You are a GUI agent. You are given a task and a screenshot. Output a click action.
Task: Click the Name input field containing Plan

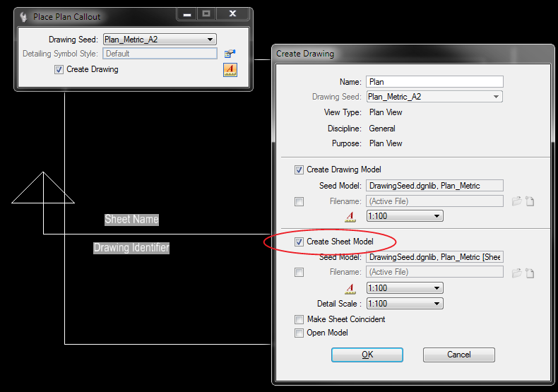[434, 82]
